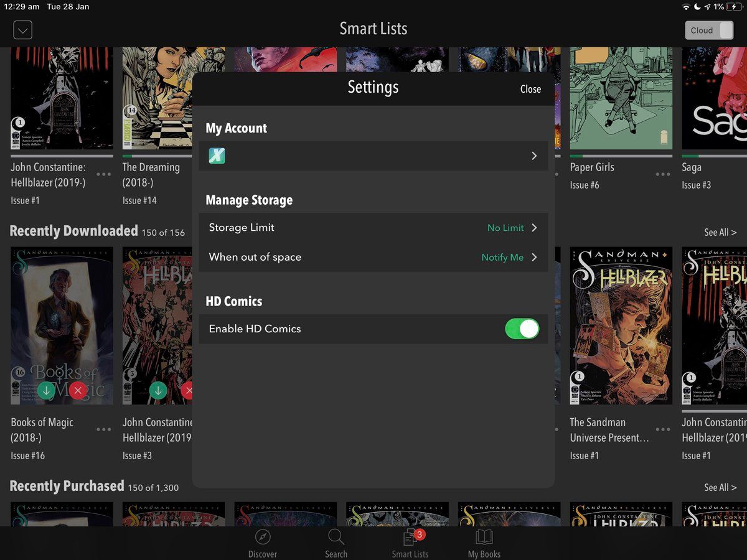
Task: Open three-dot menu for Hellblazer Issue #1
Action: 103,174
